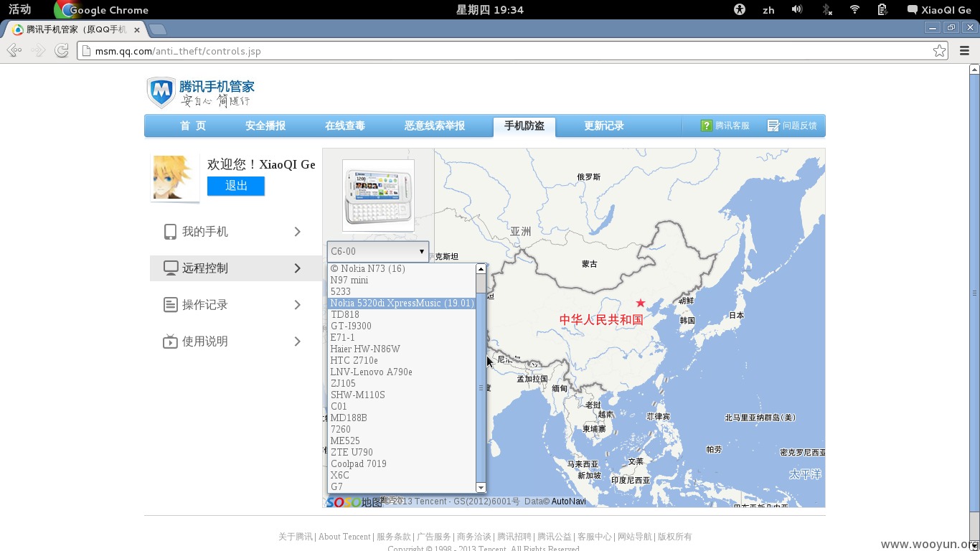Open the zh input method menu
The width and height of the screenshot is (980, 551).
coord(768,10)
